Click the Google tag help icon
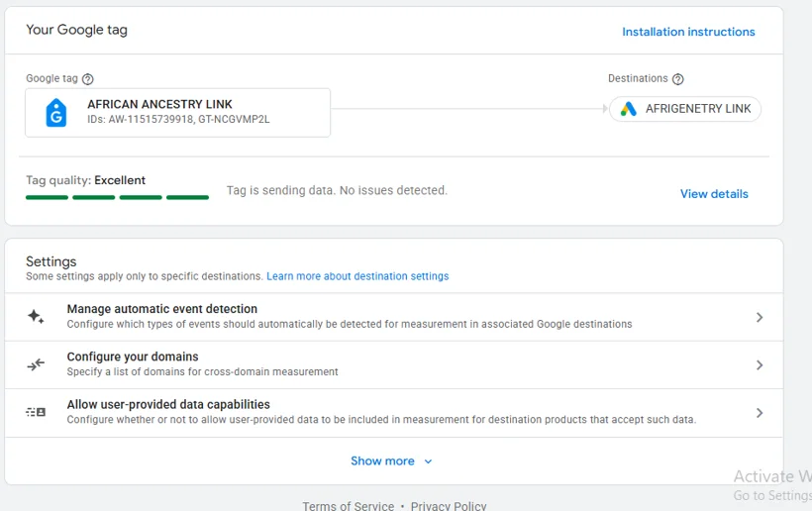Image resolution: width=812 pixels, height=511 pixels. coord(88,78)
